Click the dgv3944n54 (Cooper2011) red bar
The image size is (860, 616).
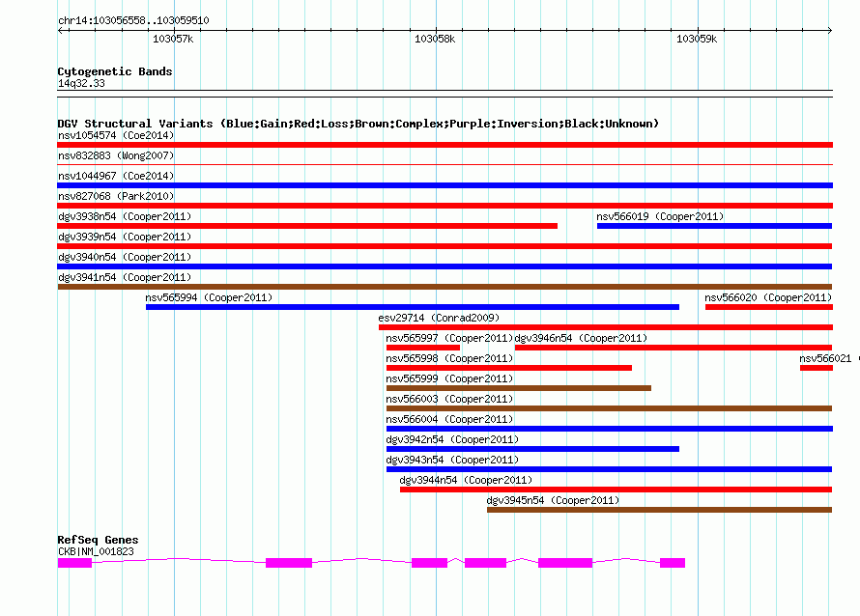pyautogui.click(x=616, y=490)
